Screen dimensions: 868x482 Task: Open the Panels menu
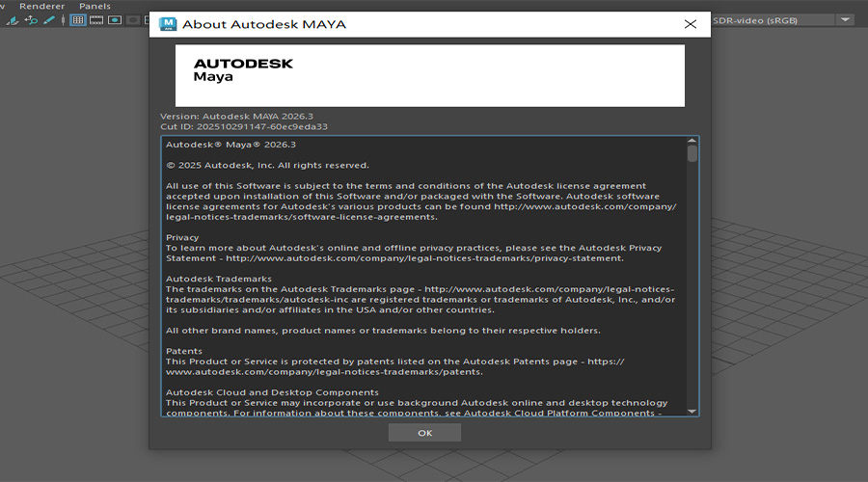(95, 6)
